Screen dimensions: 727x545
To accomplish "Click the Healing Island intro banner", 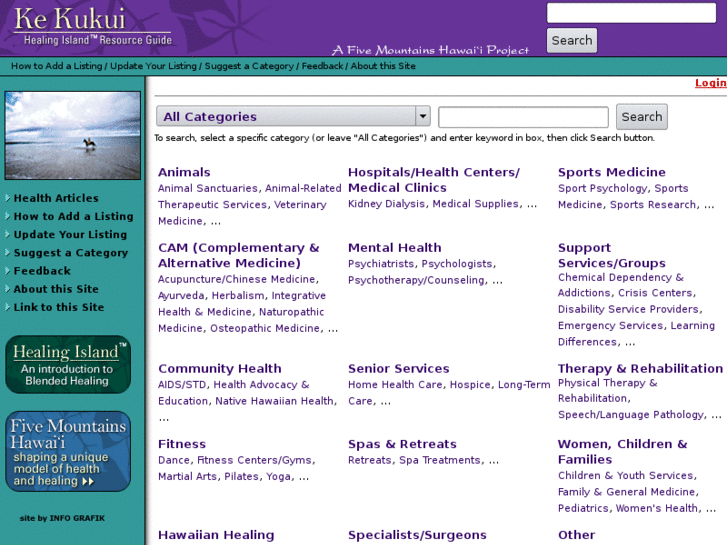I will pos(68,365).
